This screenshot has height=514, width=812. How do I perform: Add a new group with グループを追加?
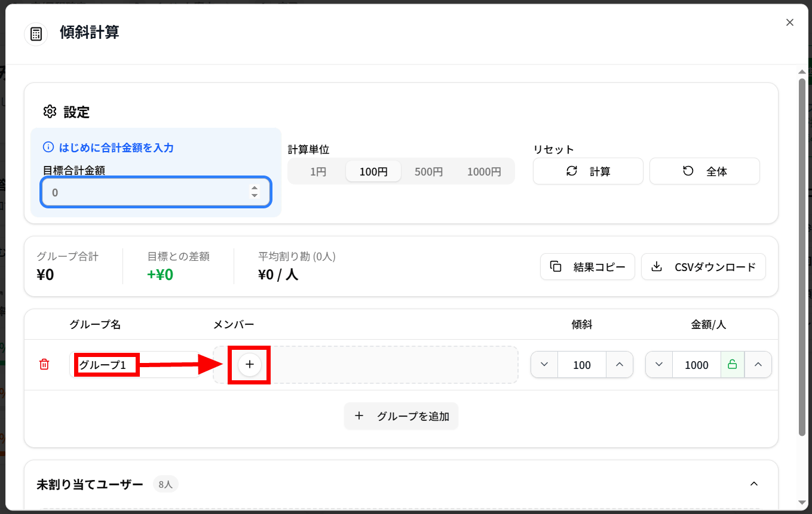(x=401, y=416)
